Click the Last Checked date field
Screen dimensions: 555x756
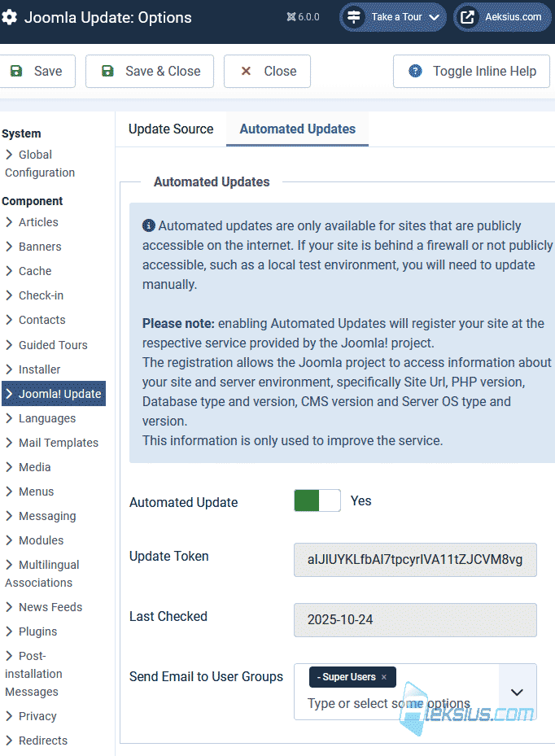(x=415, y=620)
